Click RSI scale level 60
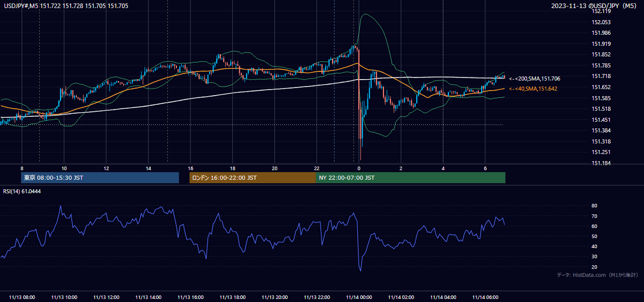Image resolution: width=644 pixels, height=302 pixels. [x=594, y=226]
